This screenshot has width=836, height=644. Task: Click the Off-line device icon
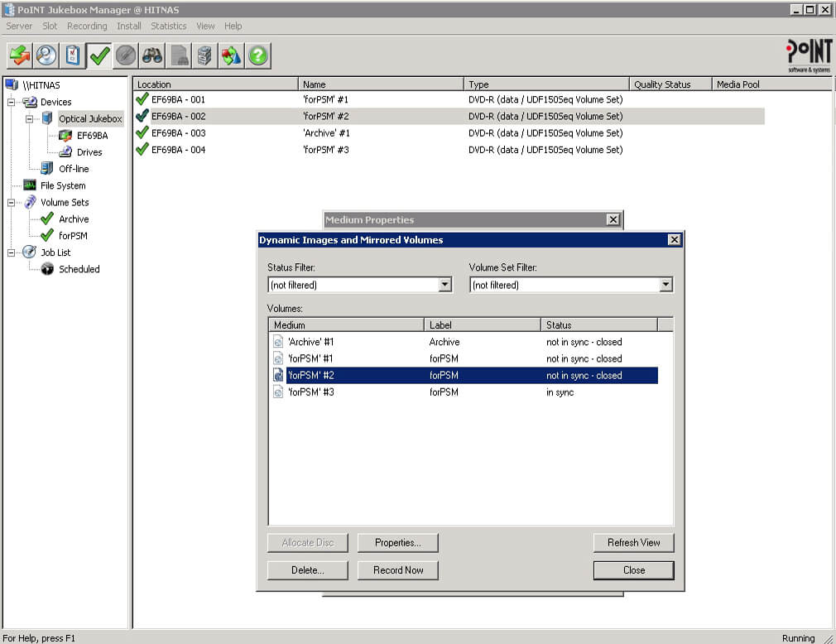(47, 169)
